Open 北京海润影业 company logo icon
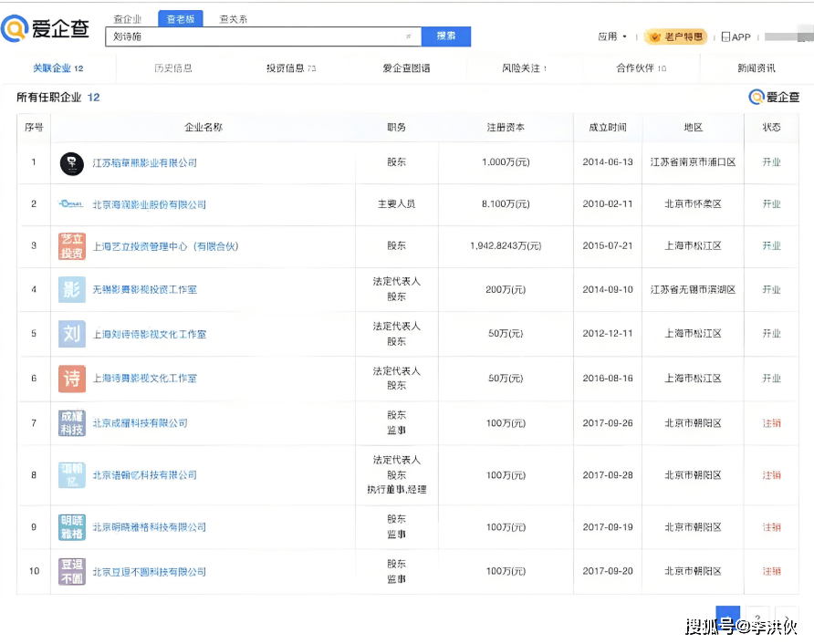This screenshot has width=814, height=644. [x=71, y=204]
